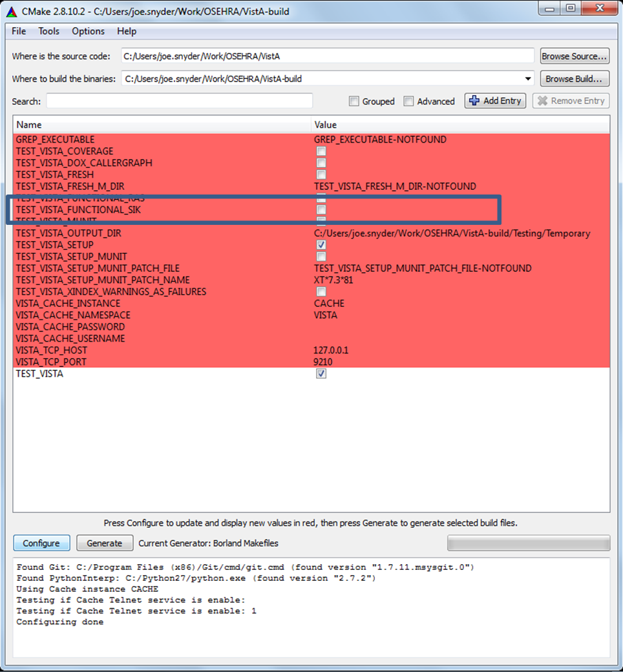Uncheck the TEST_VISTA_SETUP checkbox

(321, 245)
